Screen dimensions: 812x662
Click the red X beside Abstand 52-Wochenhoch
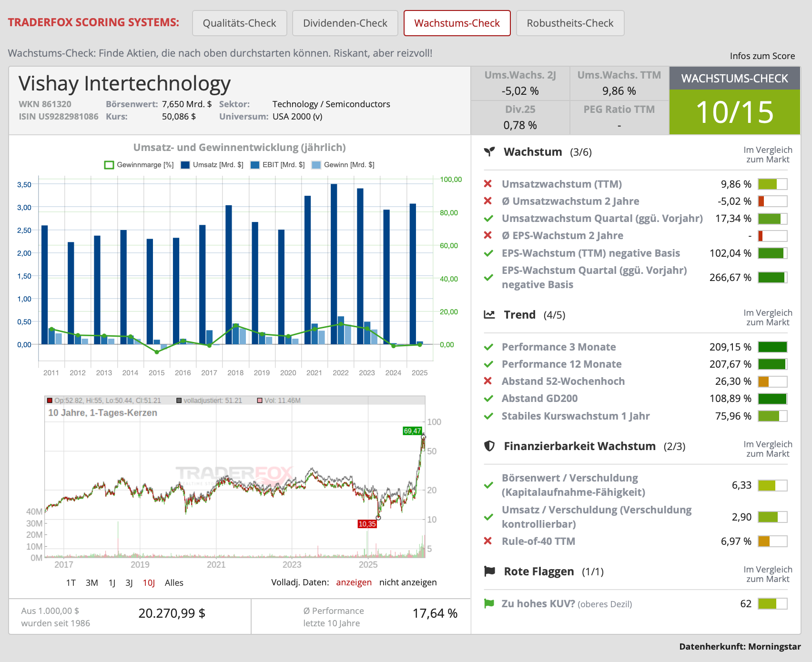click(488, 381)
